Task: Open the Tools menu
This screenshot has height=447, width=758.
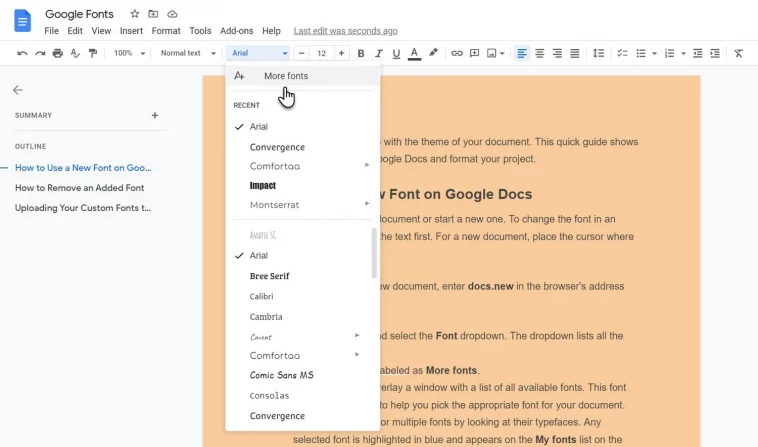Action: [x=200, y=31]
